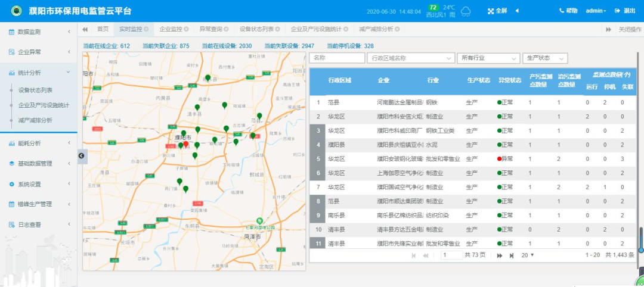
Task: Open the page size selector showing 20
Action: tap(528, 255)
